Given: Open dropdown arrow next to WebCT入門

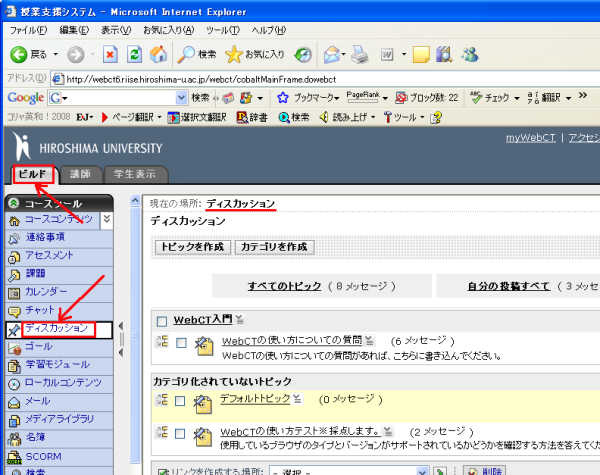Looking at the screenshot, I should coord(240,319).
